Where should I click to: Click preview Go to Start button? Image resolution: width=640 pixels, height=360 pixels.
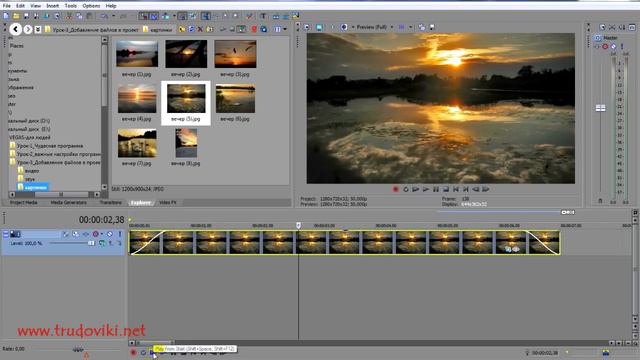(456, 189)
